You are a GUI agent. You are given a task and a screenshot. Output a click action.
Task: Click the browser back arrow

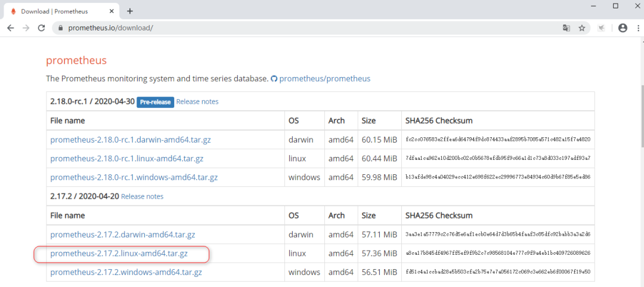(x=10, y=28)
